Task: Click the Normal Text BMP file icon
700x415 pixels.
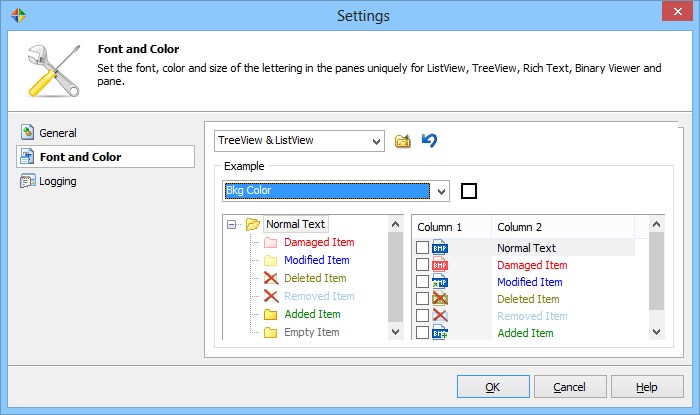Action: click(440, 248)
